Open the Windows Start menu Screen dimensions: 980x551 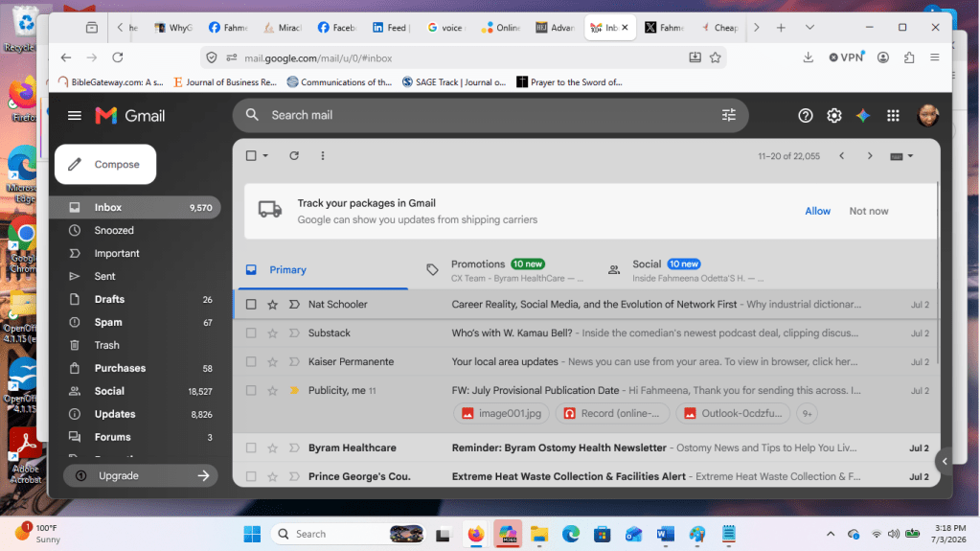[253, 534]
